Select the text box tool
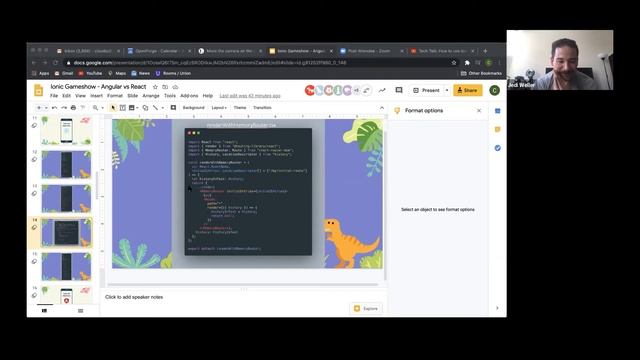Viewport: 640px width, 360px height. point(122,108)
